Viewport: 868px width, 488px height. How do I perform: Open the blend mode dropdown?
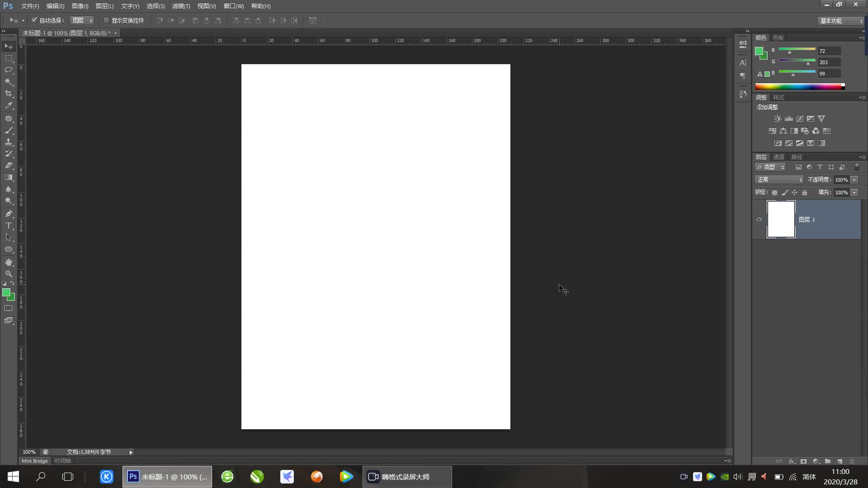click(x=779, y=180)
